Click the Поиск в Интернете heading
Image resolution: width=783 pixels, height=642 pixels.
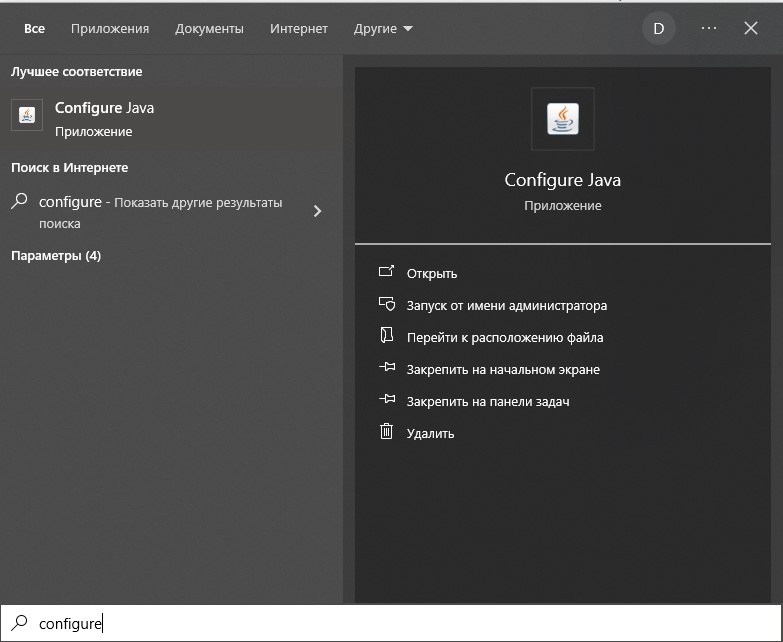click(69, 168)
